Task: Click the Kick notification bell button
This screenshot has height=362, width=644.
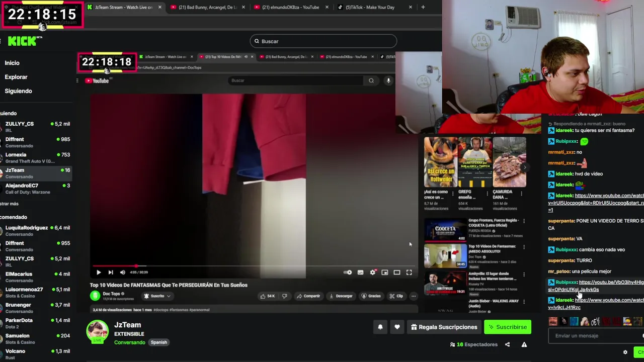Action: pyautogui.click(x=380, y=327)
